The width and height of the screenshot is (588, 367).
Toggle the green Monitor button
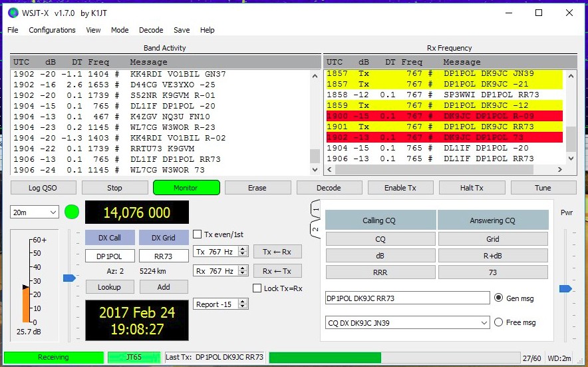tap(186, 187)
